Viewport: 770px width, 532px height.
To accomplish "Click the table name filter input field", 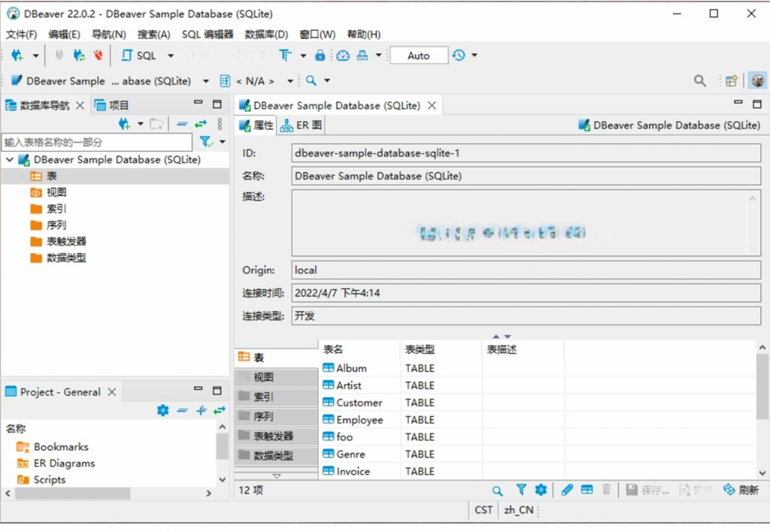I will coord(96,142).
